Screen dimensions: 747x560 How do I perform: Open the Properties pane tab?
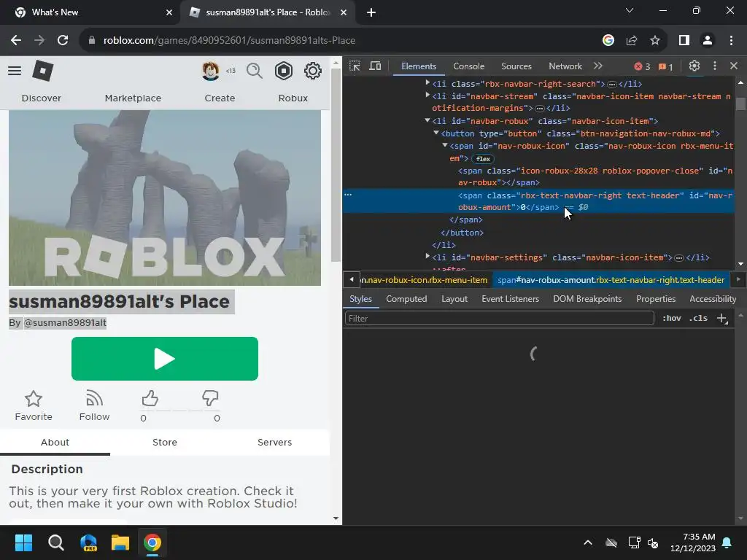[656, 299]
